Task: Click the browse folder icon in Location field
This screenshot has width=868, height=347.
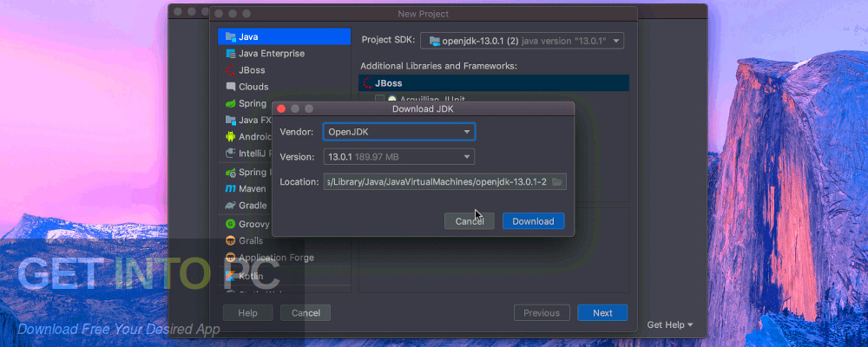Action: click(x=557, y=182)
